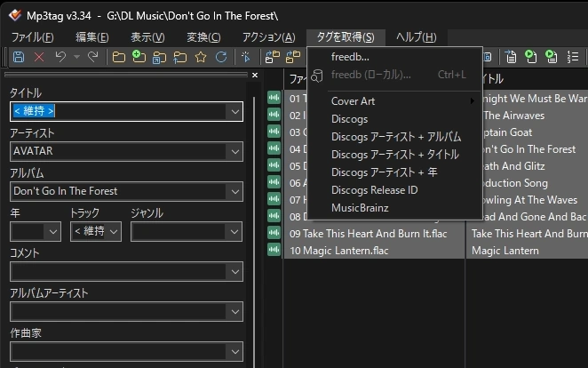The height and width of the screenshot is (368, 588).
Task: Redo the change using toolbar arrow
Action: coord(92,57)
